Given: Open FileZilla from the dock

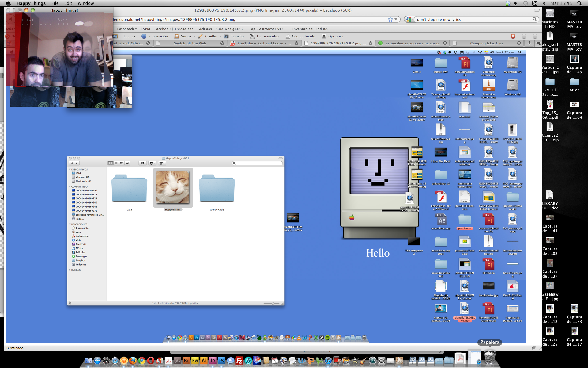Looking at the screenshot, I should [x=239, y=361].
